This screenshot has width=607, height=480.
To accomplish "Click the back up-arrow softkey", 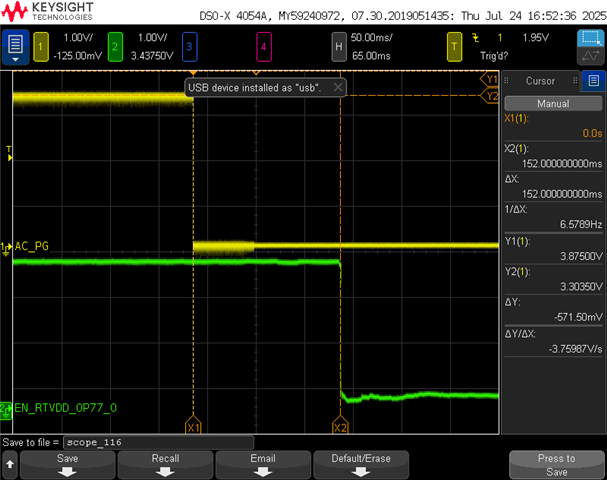I will 10,465.
